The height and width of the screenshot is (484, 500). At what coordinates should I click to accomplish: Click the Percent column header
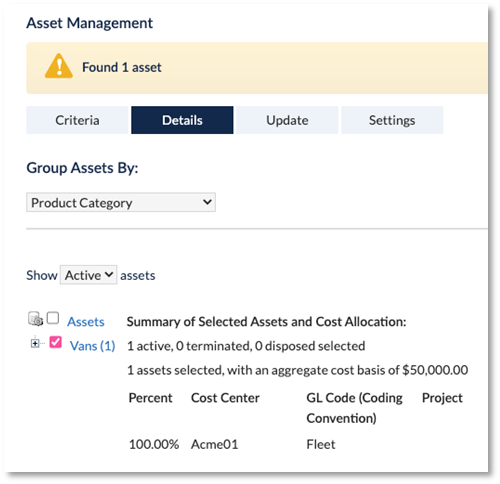point(150,398)
